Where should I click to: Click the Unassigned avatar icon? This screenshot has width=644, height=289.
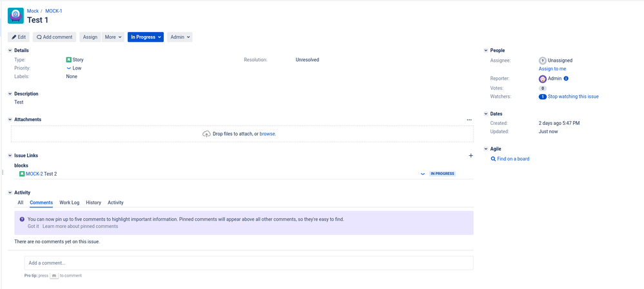(x=543, y=61)
